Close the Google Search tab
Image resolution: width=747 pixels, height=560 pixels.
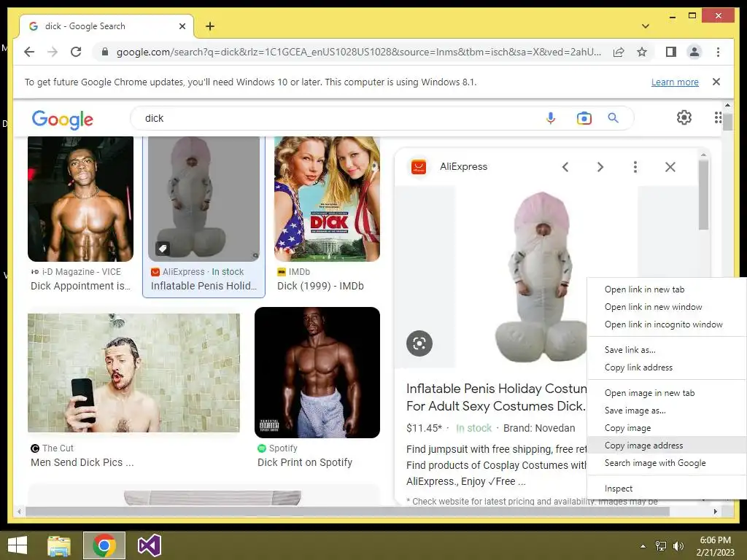point(182,26)
